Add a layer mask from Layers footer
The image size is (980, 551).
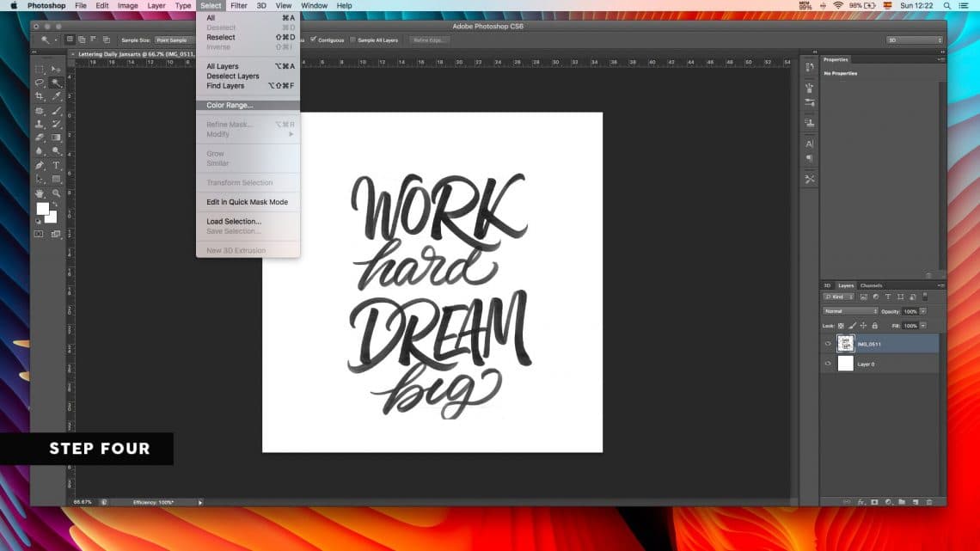(x=874, y=502)
